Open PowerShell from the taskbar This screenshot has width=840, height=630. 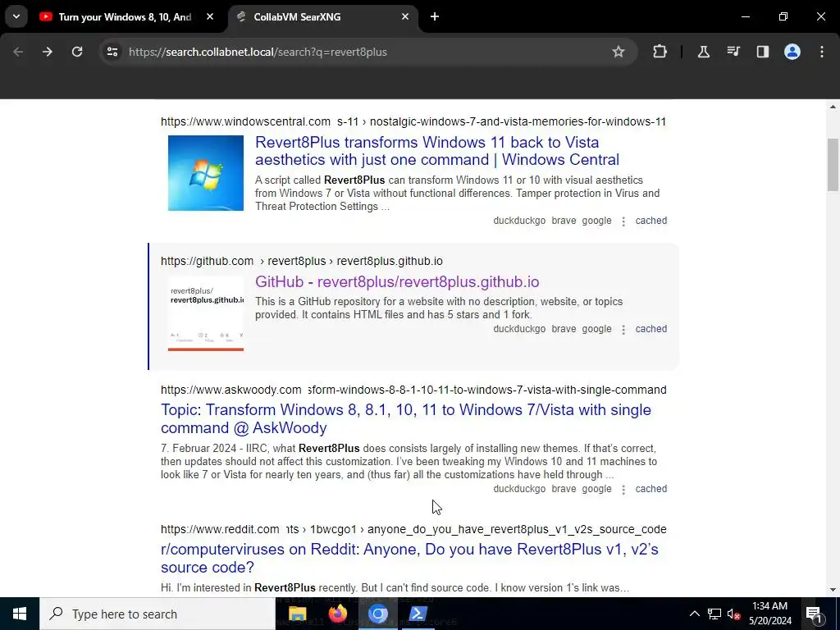point(418,614)
